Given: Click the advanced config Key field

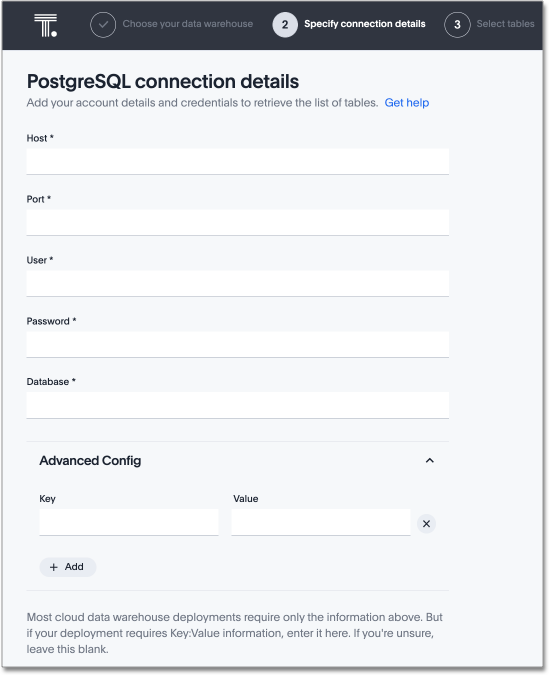Looking at the screenshot, I should click(x=129, y=522).
